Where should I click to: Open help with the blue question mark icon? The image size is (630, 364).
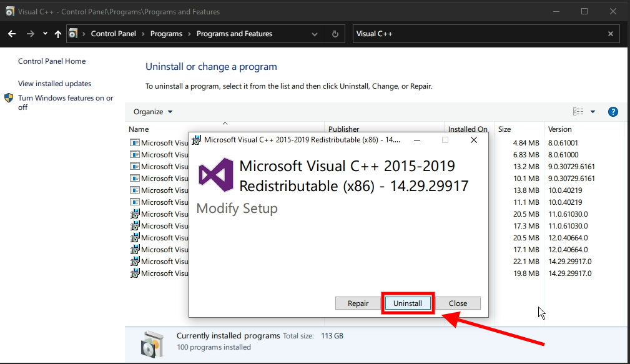point(613,112)
